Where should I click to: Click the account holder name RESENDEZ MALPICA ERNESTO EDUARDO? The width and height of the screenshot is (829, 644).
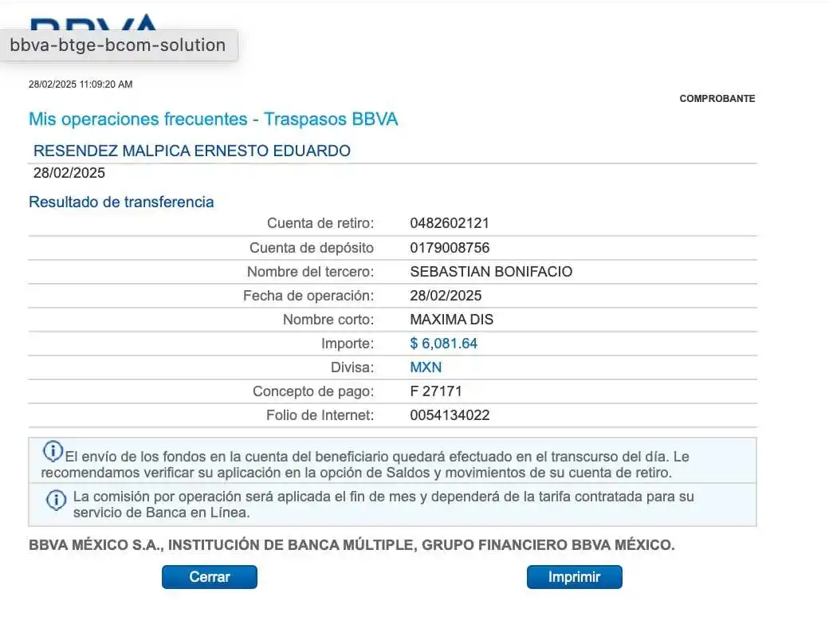tap(192, 151)
